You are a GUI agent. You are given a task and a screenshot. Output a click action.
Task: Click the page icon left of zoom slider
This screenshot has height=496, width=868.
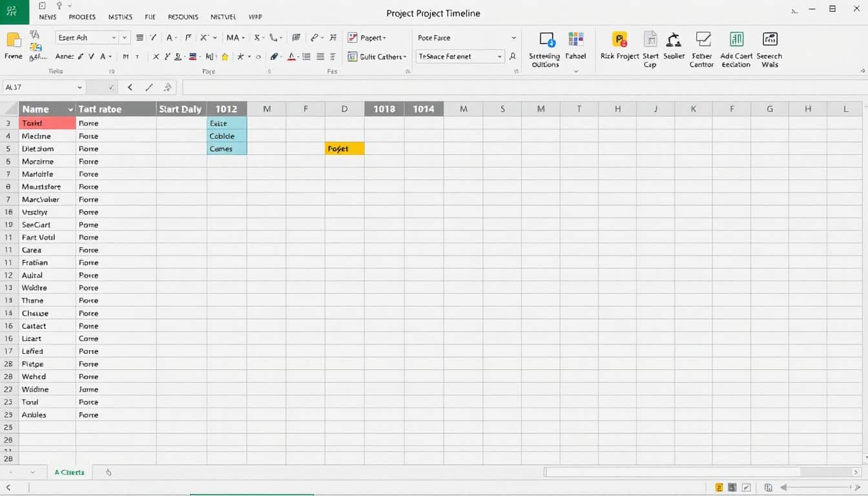pyautogui.click(x=768, y=488)
